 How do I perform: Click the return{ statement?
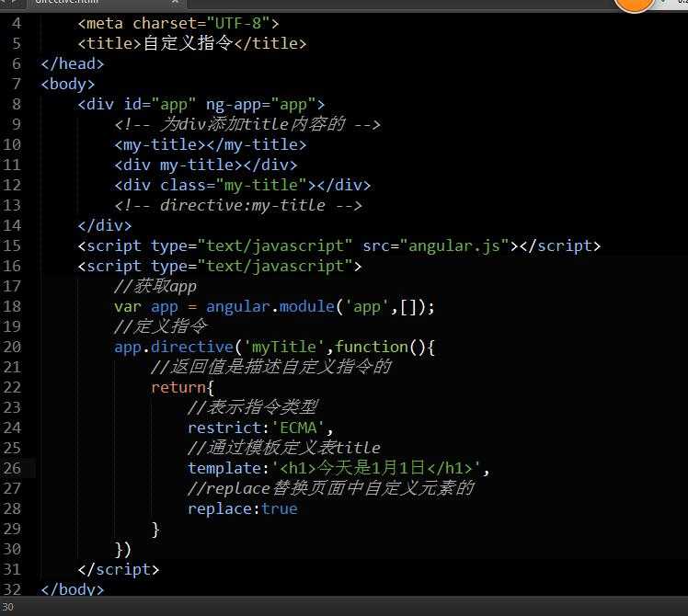click(182, 387)
